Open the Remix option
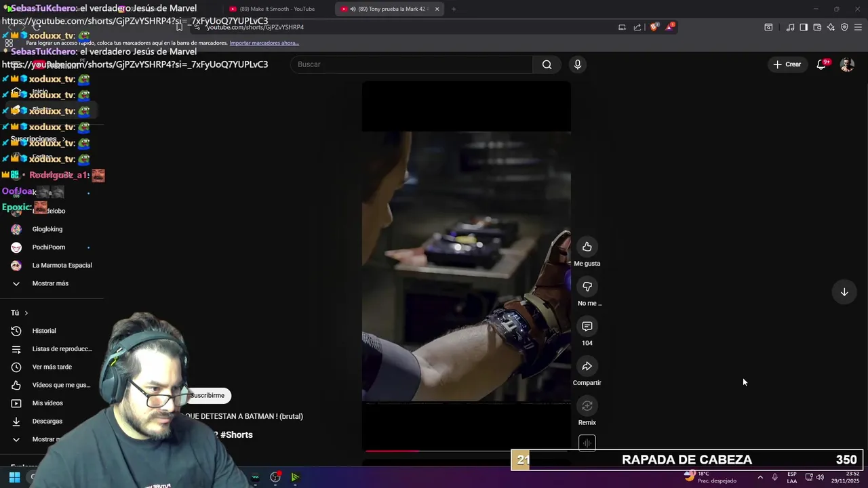This screenshot has width=868, height=488. click(587, 406)
